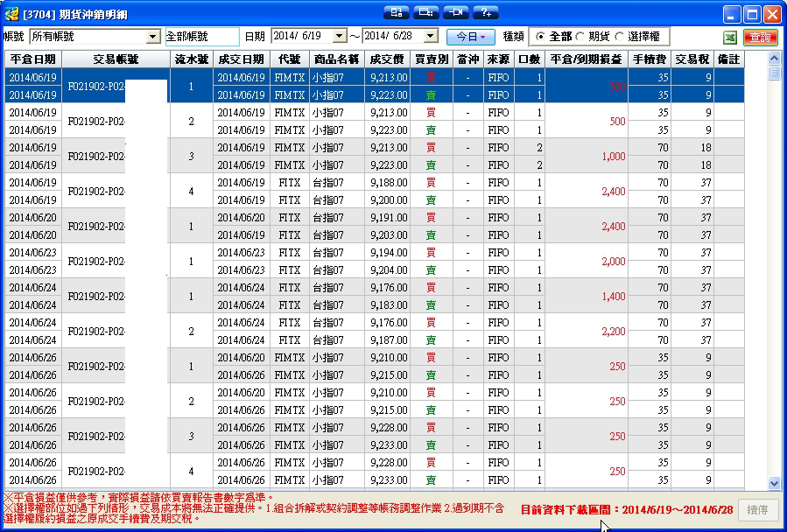Click the profit value 2,200

click(614, 332)
